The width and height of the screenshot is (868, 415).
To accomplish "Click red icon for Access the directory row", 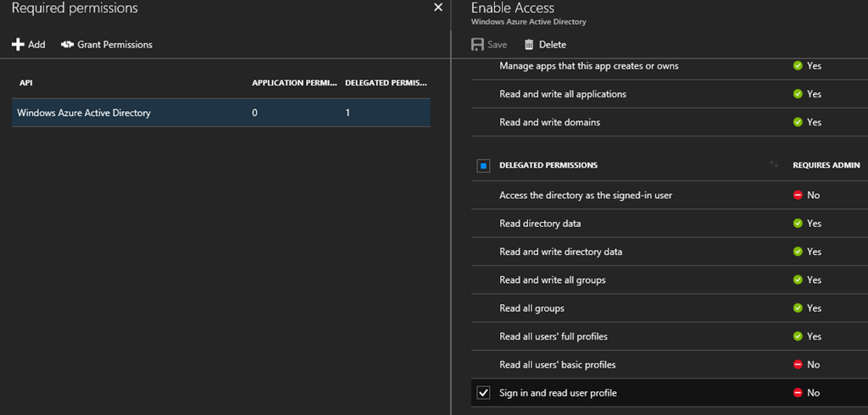I will tap(797, 195).
